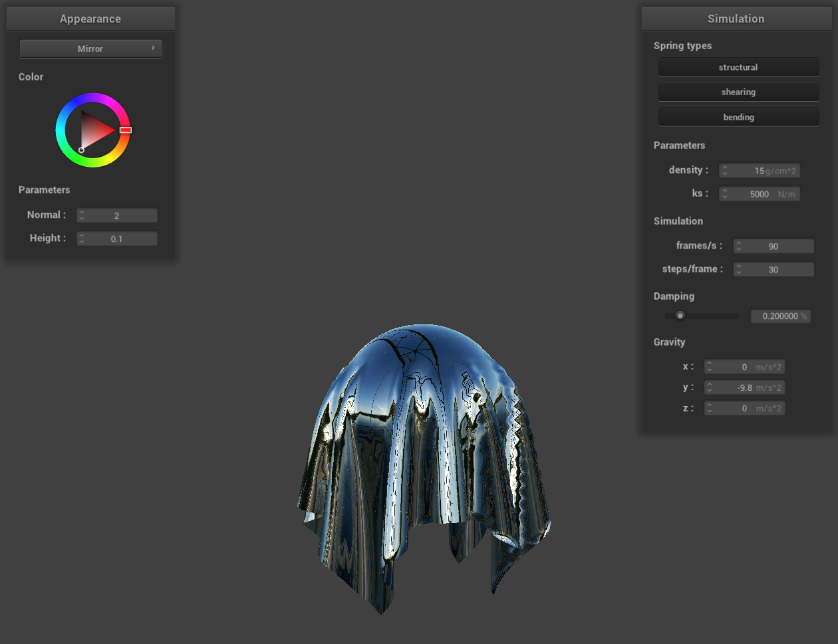Open the Mirror shader dropdown

pyautogui.click(x=90, y=49)
